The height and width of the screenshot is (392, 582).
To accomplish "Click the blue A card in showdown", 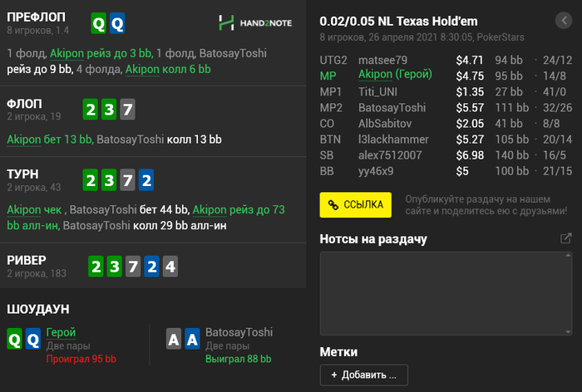I will (x=192, y=339).
